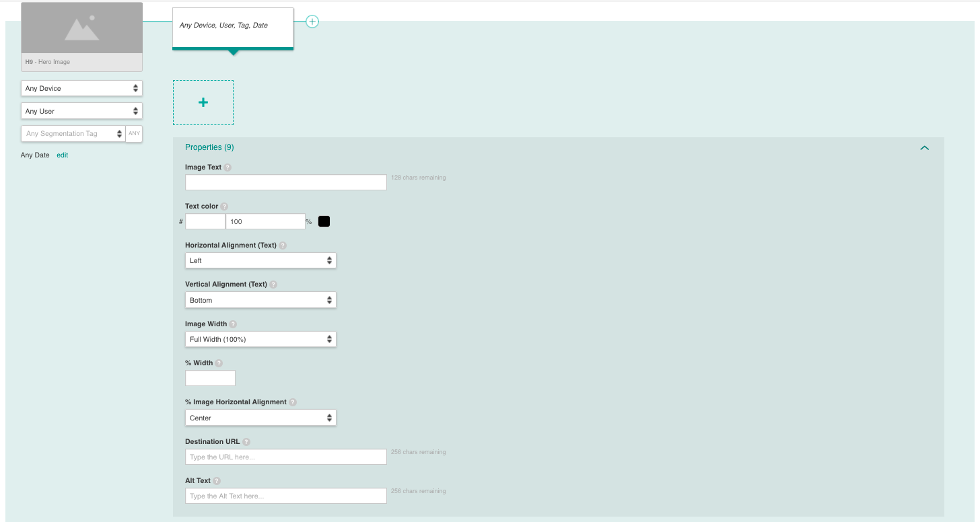Show help for Image Width

(x=233, y=324)
